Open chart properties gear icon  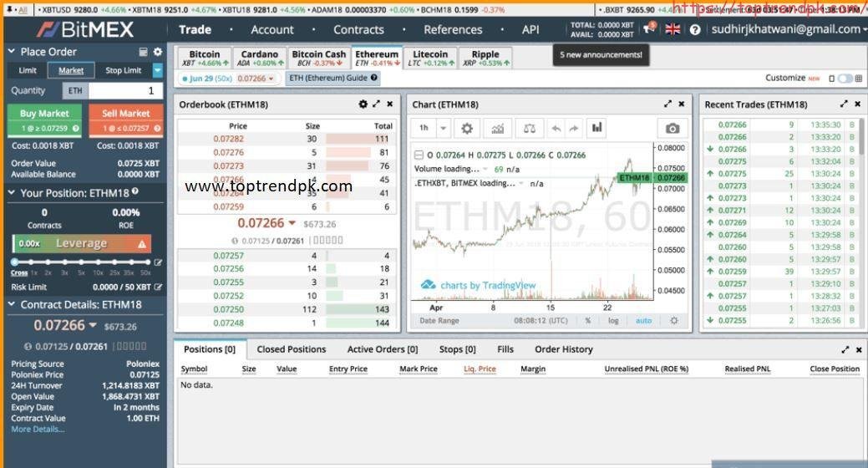tap(467, 129)
